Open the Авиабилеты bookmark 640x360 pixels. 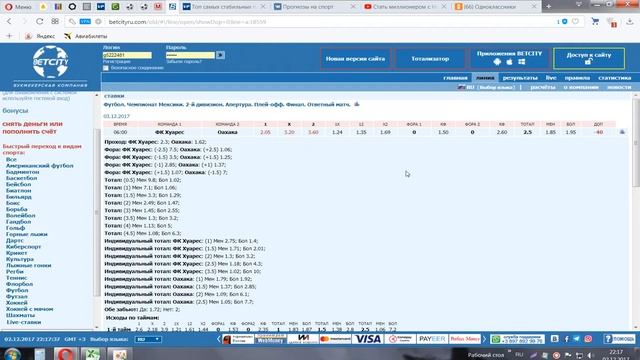tap(86, 36)
